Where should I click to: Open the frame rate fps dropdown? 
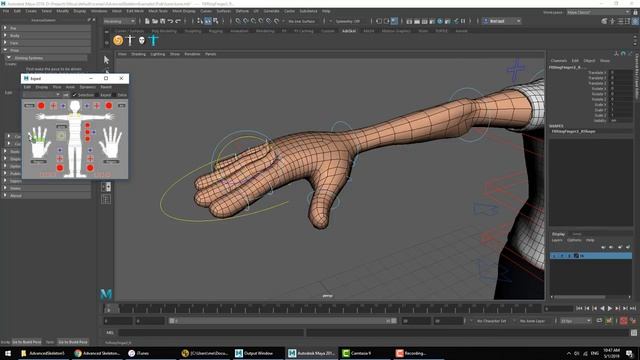point(576,321)
